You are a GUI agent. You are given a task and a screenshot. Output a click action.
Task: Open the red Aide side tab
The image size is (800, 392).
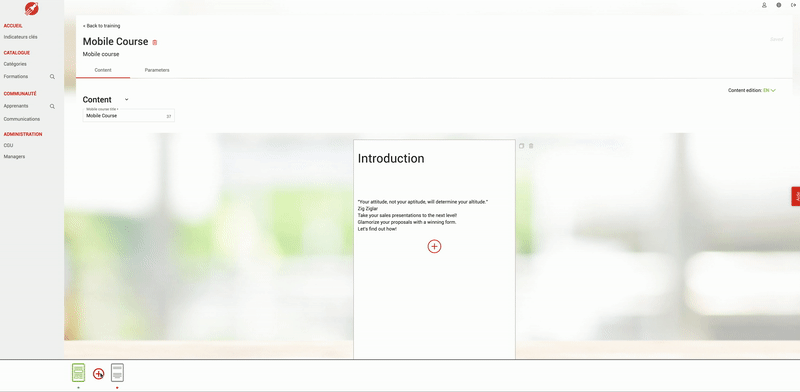tap(795, 197)
